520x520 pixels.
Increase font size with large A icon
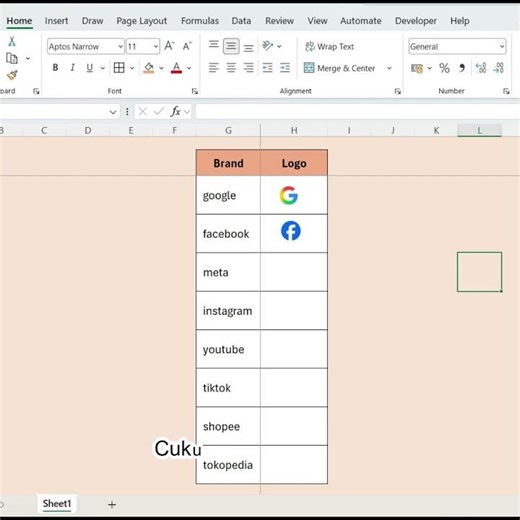169,46
